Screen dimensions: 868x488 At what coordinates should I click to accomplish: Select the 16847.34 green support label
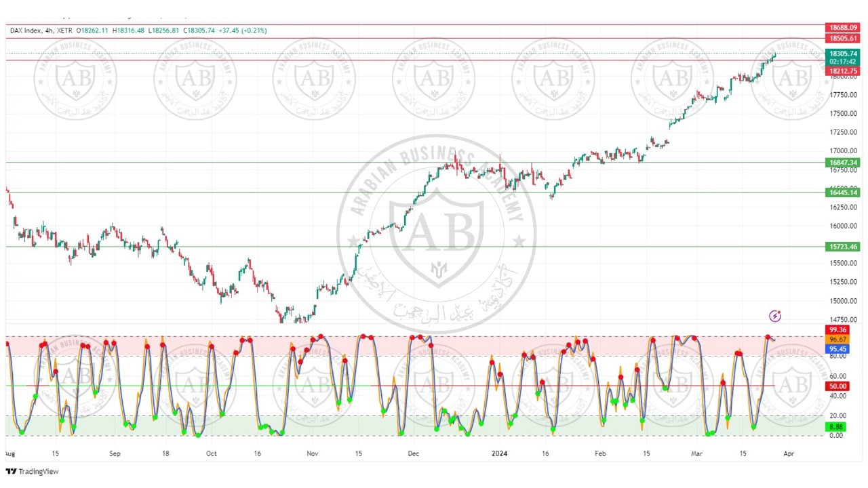(843, 163)
